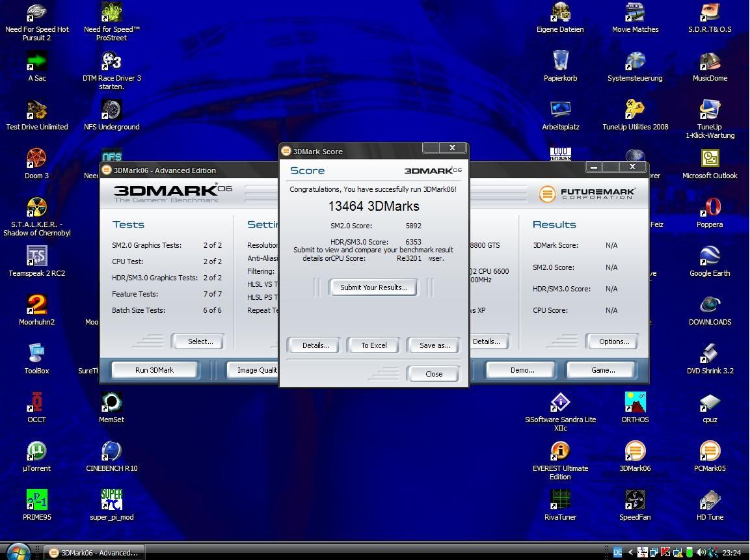Click Save as button

click(435, 345)
